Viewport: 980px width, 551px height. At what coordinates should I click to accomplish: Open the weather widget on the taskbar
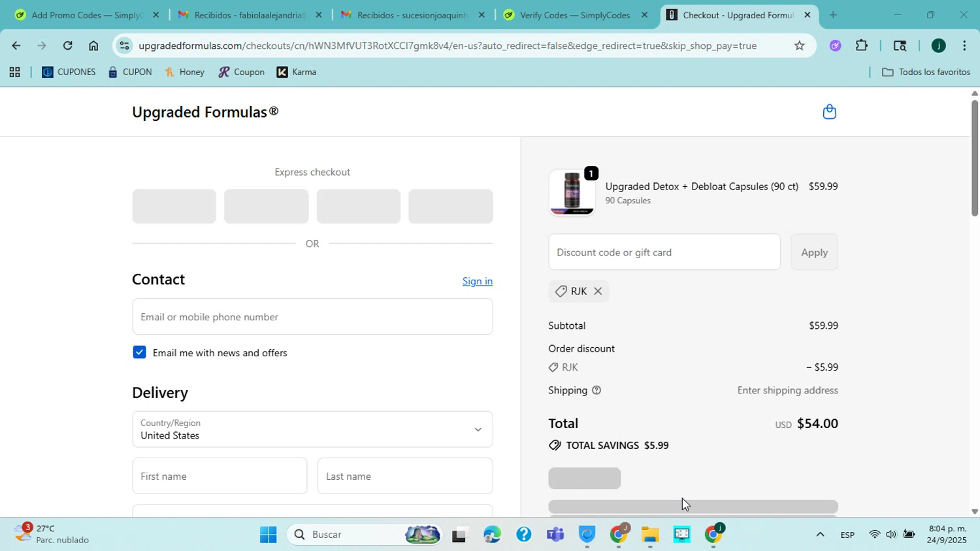coord(50,534)
